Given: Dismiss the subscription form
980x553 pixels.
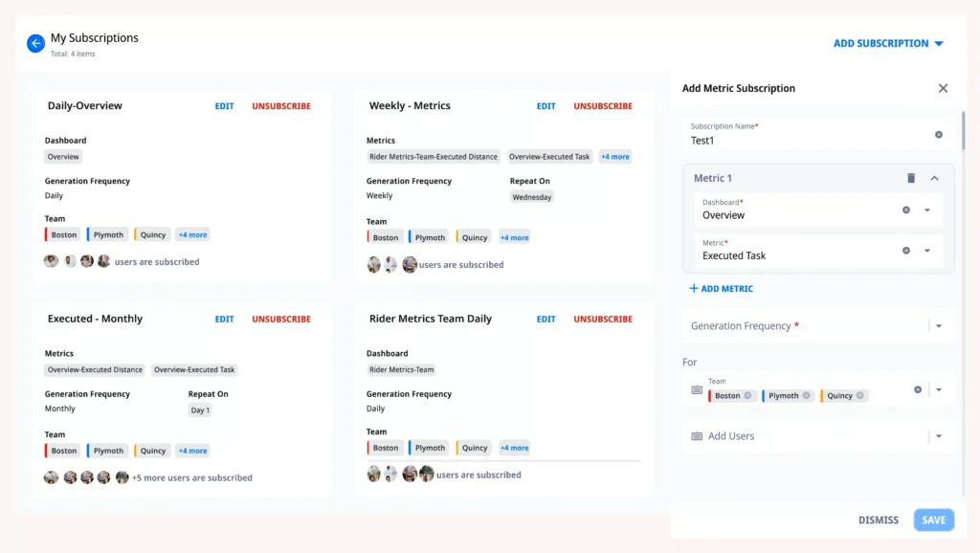Looking at the screenshot, I should [x=878, y=520].
